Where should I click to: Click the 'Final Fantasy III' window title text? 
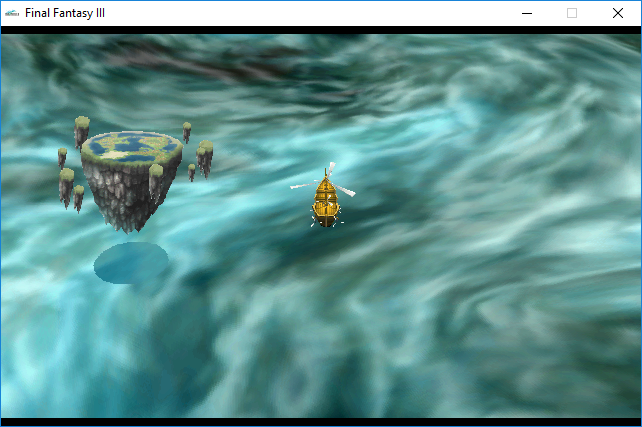click(65, 13)
